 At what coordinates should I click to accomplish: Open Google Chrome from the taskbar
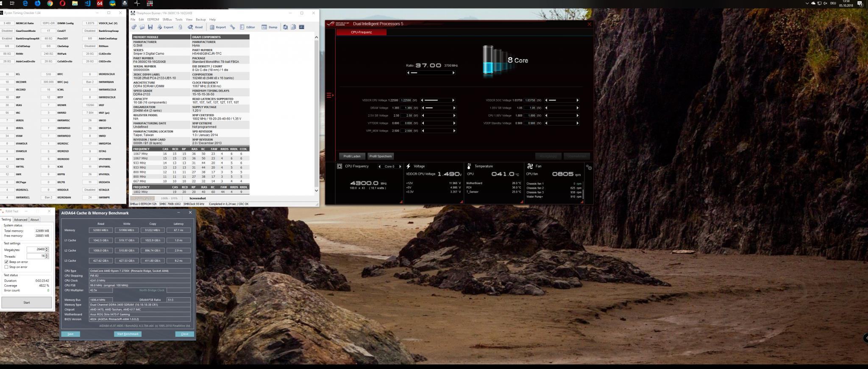[x=50, y=3]
